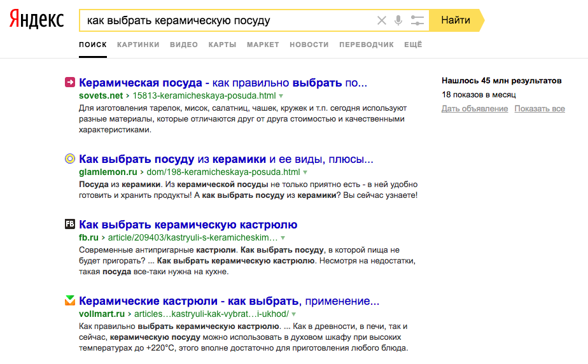Click the fb.ru domain link
This screenshot has height=364, width=588.
click(x=88, y=237)
